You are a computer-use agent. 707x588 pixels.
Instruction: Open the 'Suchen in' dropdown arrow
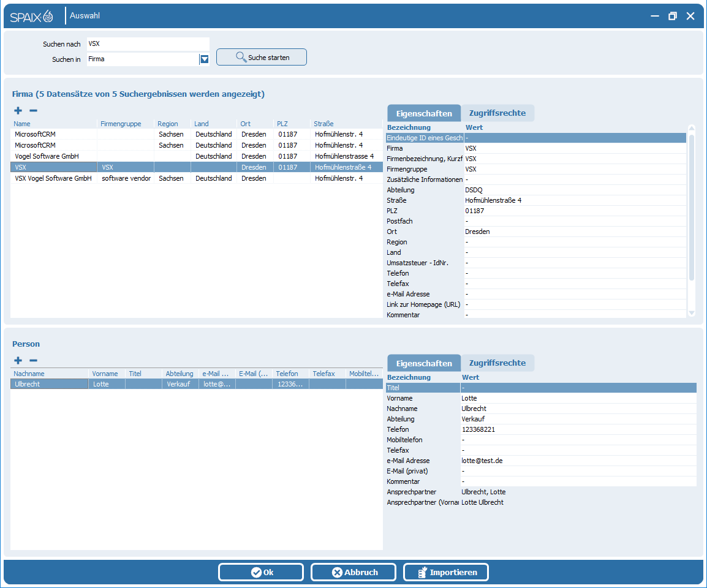click(204, 59)
